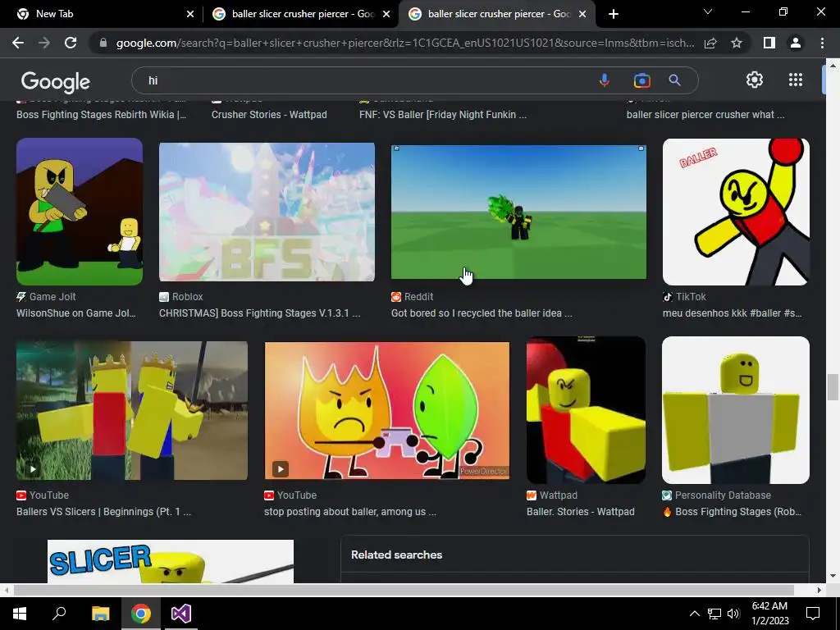Open Chrome side panel
840x630 pixels.
tap(769, 43)
